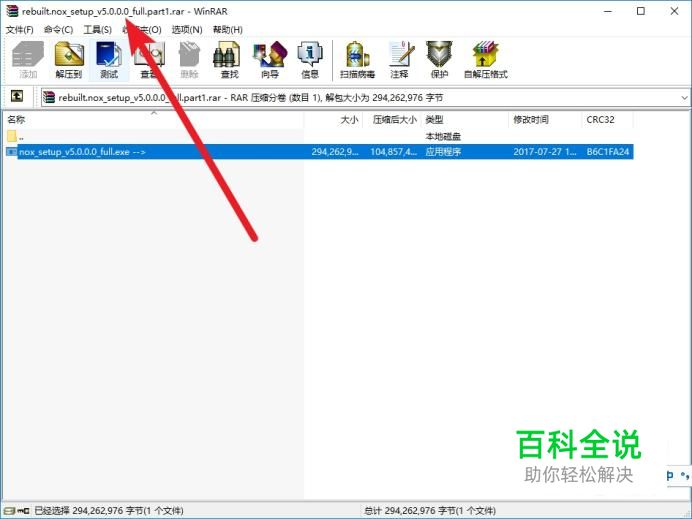This screenshot has height=519, width=692.
Task: Close the WinRAR window
Action: click(674, 11)
